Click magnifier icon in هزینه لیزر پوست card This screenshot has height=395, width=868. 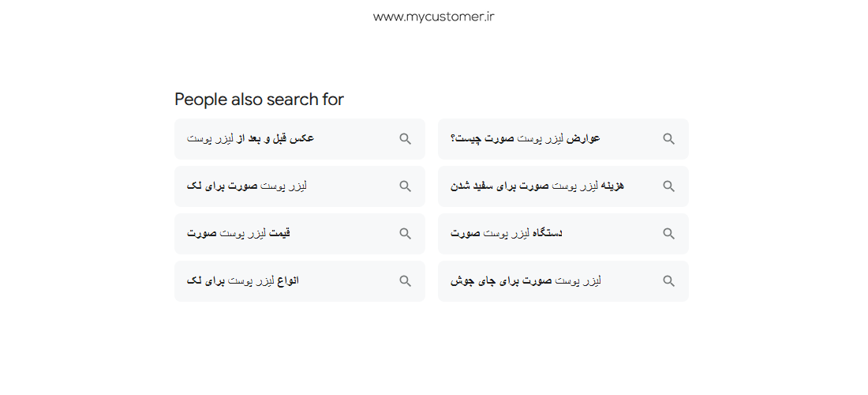click(x=668, y=186)
